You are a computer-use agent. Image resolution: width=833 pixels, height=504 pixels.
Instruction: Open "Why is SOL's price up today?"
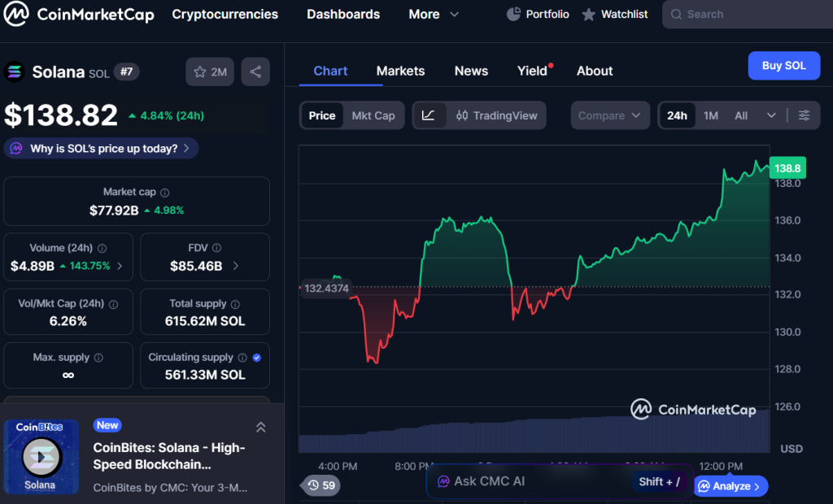(102, 148)
